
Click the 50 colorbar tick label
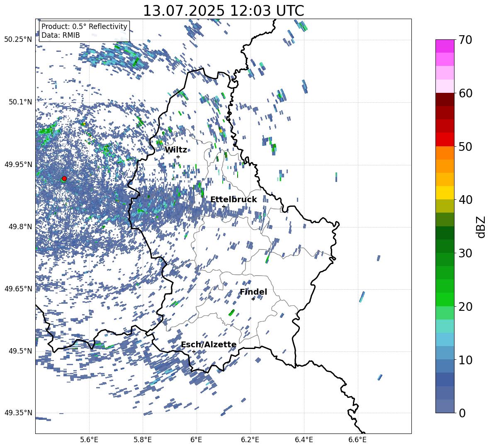(465, 146)
